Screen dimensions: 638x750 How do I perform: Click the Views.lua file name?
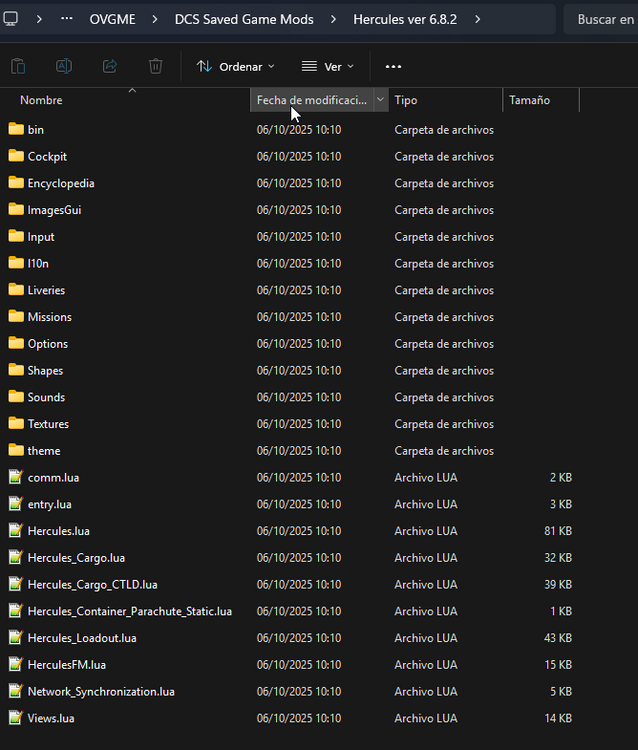coord(51,718)
